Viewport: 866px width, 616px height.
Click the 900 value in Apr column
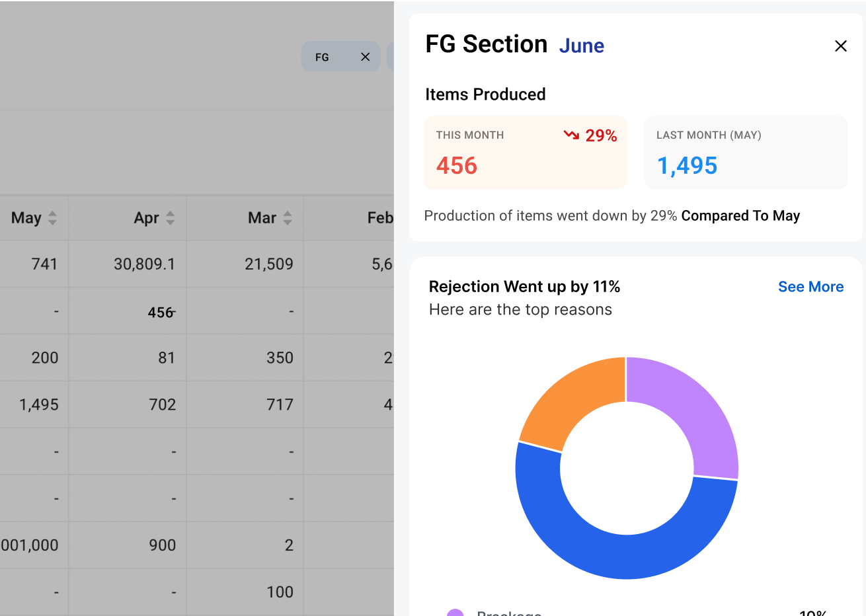pyautogui.click(x=162, y=545)
